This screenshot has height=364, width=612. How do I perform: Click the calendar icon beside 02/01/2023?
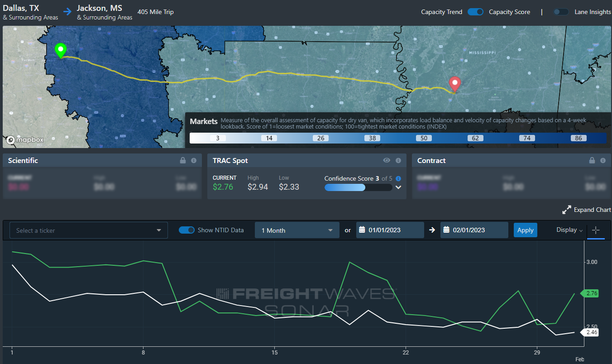446,230
